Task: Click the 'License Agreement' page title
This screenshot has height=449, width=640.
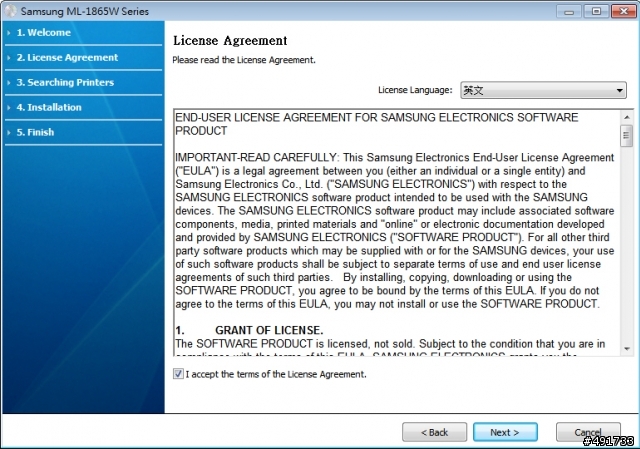Action: pyautogui.click(x=230, y=41)
